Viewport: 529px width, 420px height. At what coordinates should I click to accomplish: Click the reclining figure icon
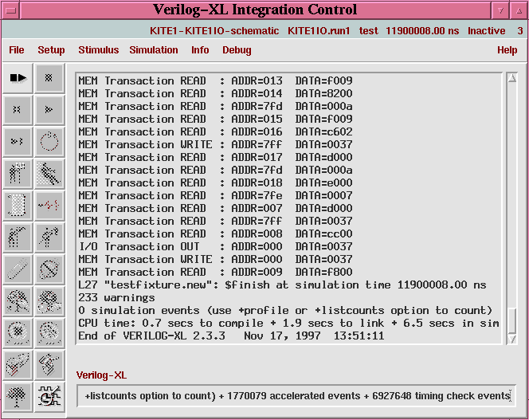pos(49,173)
